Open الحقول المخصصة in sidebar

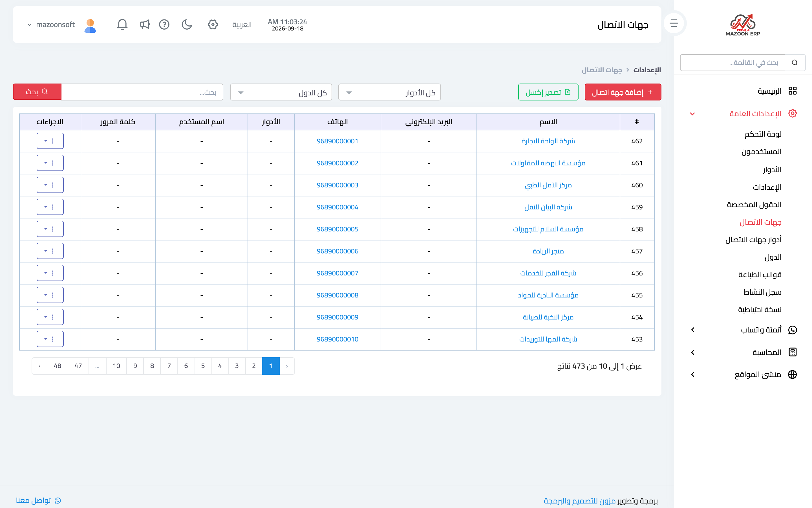754,205
